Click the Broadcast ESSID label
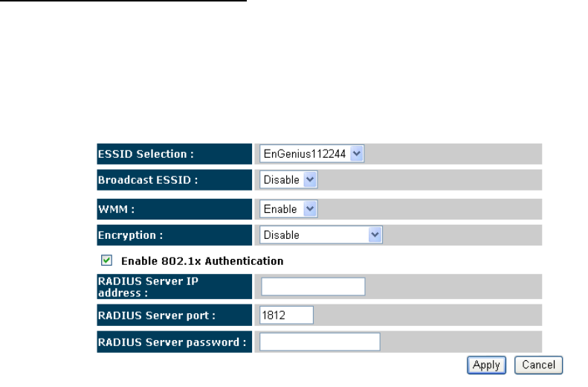Screen dimensions: 588x387 click(x=148, y=180)
